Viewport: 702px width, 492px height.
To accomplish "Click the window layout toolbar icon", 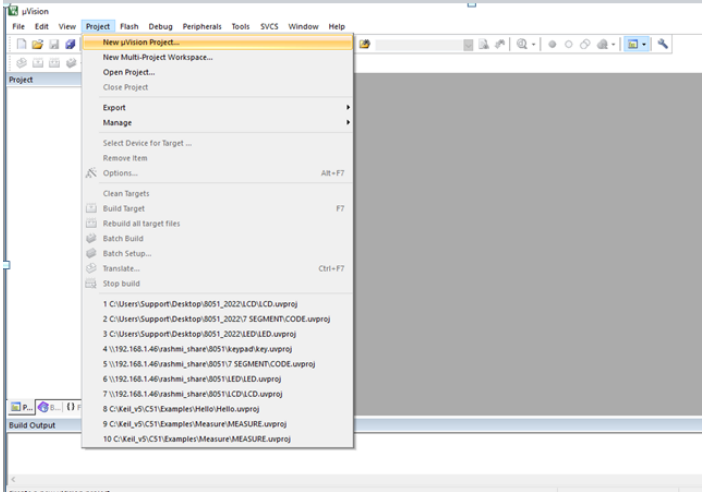I will (x=633, y=44).
